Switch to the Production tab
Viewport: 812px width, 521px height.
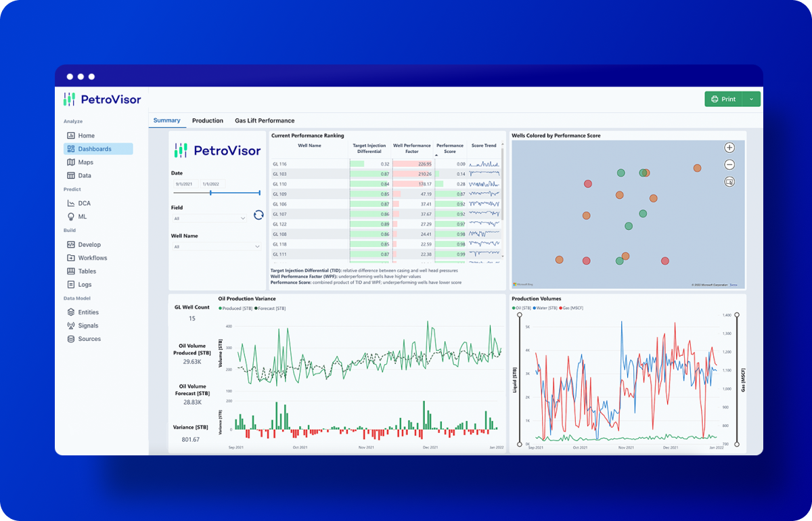pyautogui.click(x=208, y=120)
